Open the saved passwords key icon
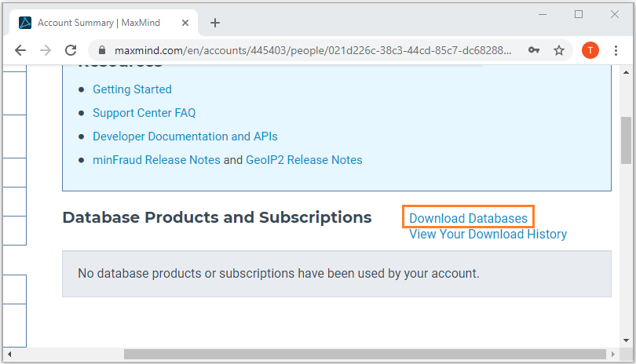The image size is (636, 364). click(x=534, y=50)
